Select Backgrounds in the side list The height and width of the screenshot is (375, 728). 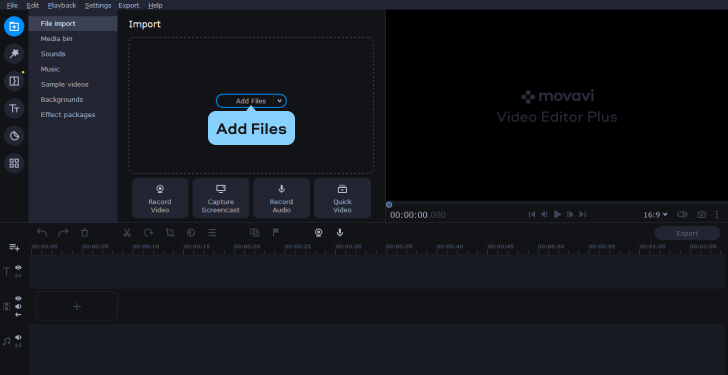[x=73, y=100]
